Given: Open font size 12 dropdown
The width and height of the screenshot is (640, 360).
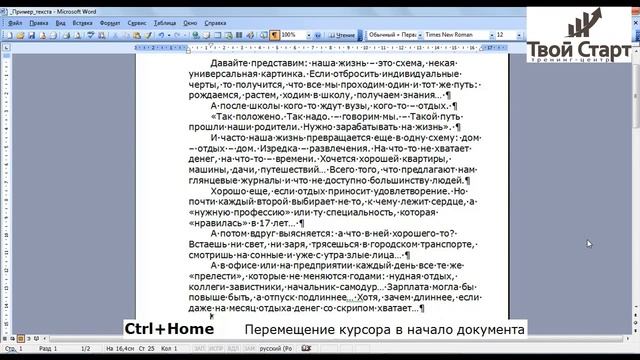Looking at the screenshot, I should pyautogui.click(x=519, y=36).
